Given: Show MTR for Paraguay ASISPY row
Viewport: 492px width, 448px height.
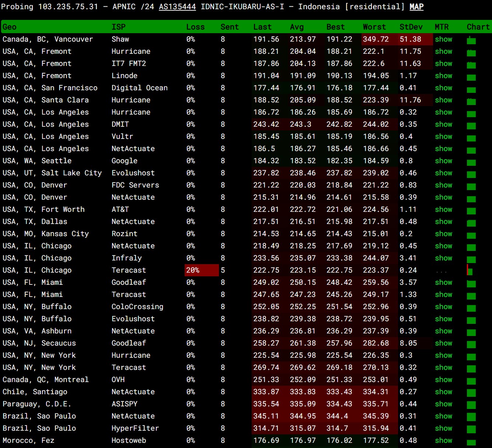Looking at the screenshot, I should pos(443,404).
